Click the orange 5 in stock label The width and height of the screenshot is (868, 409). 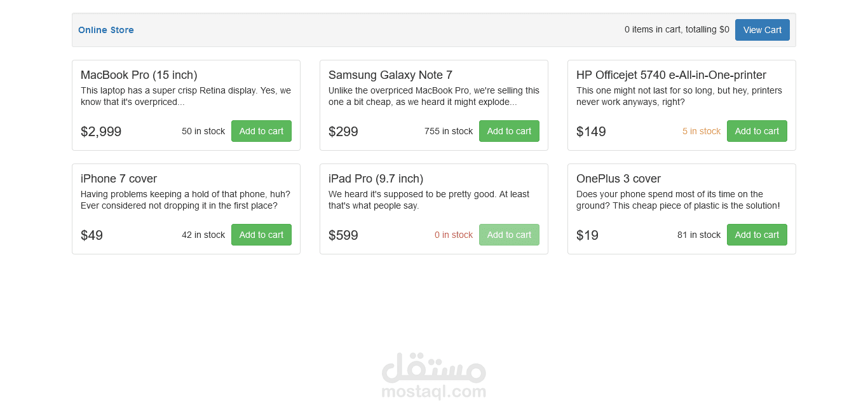point(702,131)
